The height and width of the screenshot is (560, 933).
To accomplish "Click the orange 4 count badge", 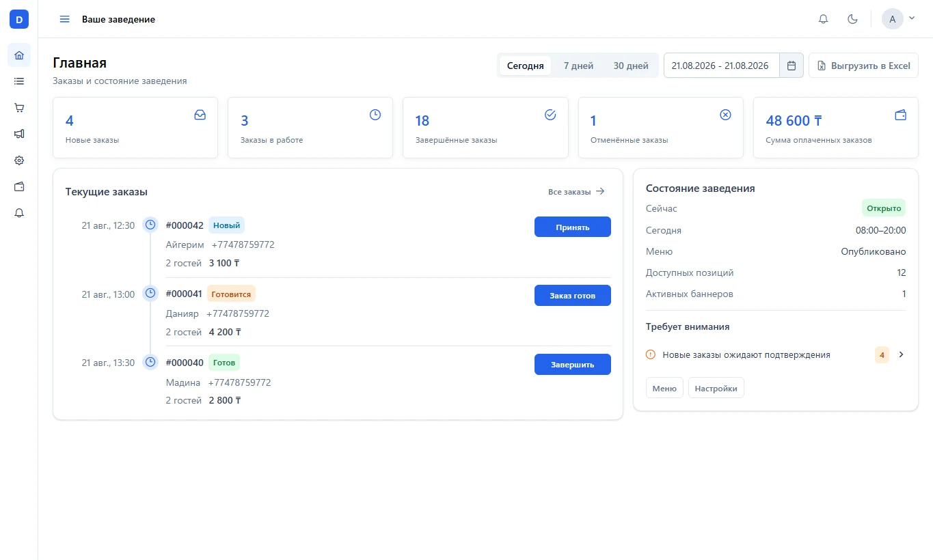I will click(x=882, y=354).
